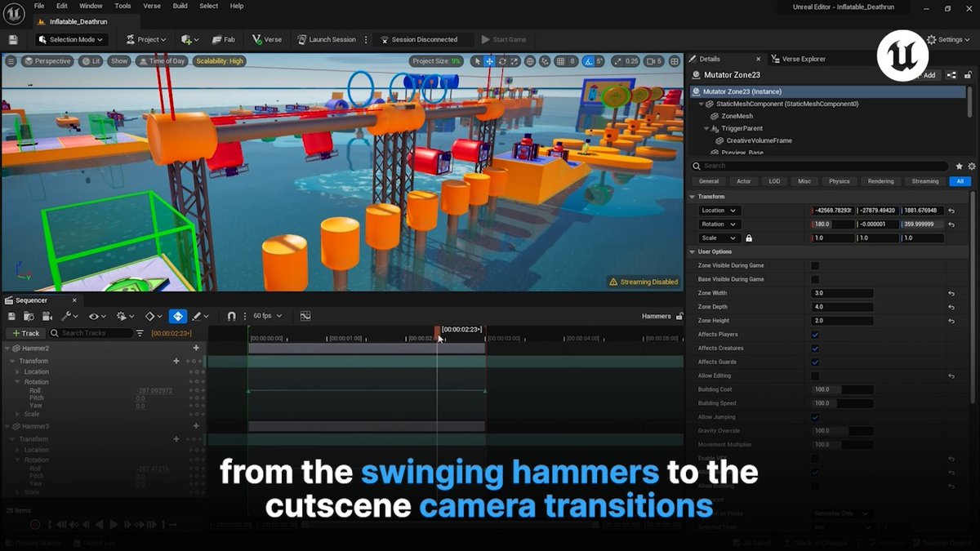Click the Sequencer render movie camera icon
Screen dimensions: 980x551
point(47,316)
